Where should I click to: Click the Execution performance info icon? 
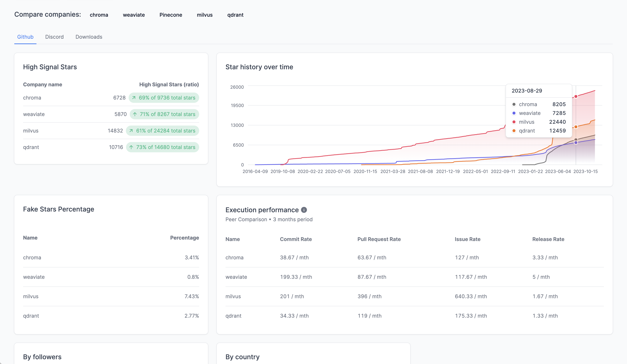[304, 210]
